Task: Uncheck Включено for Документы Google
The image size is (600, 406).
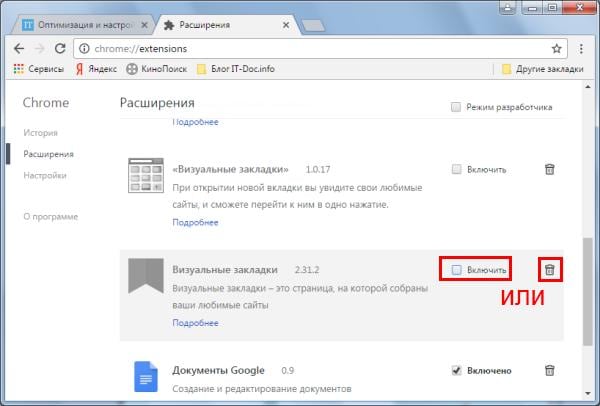Action: tap(456, 370)
